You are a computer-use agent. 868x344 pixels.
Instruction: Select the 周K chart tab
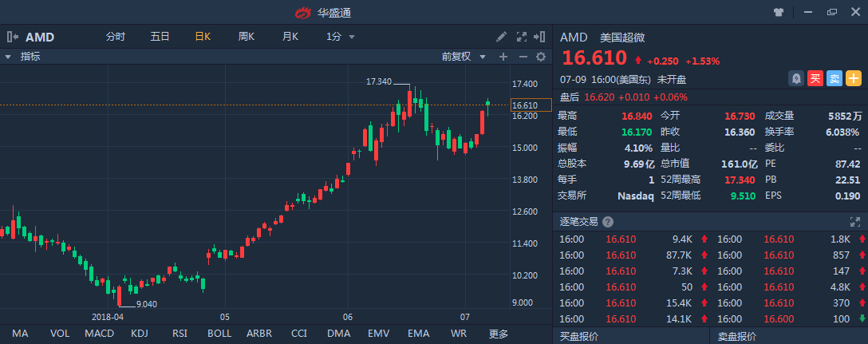pyautogui.click(x=247, y=37)
